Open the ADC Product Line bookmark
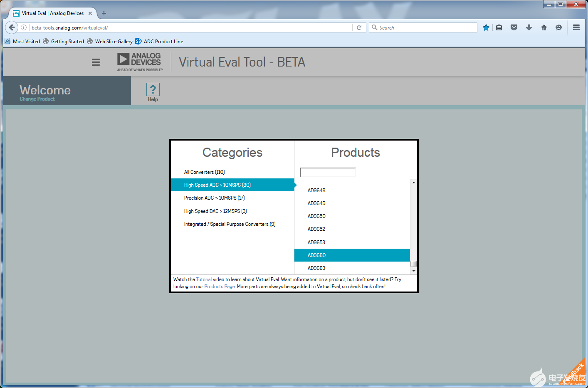This screenshot has width=588, height=388. tap(159, 41)
